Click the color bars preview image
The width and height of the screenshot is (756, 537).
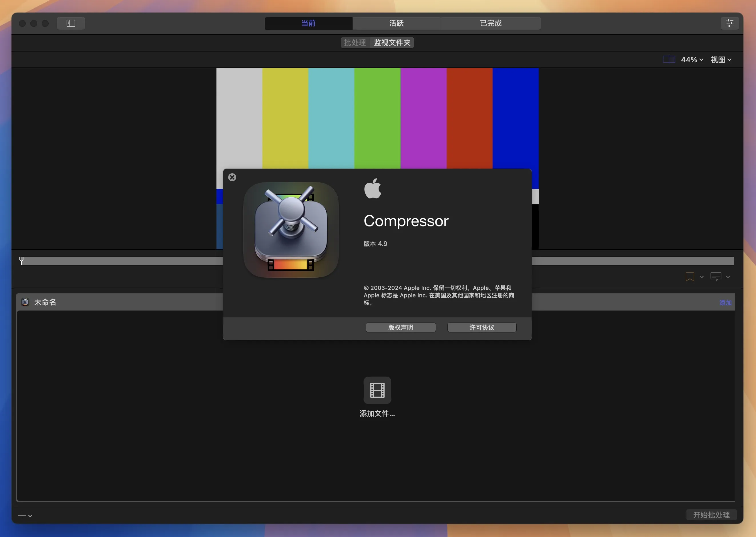coord(377,118)
